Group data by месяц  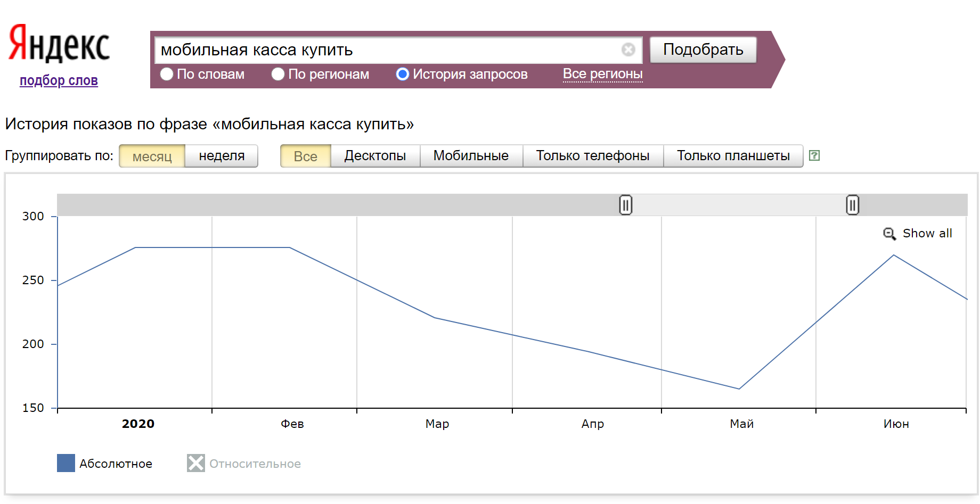pos(152,156)
